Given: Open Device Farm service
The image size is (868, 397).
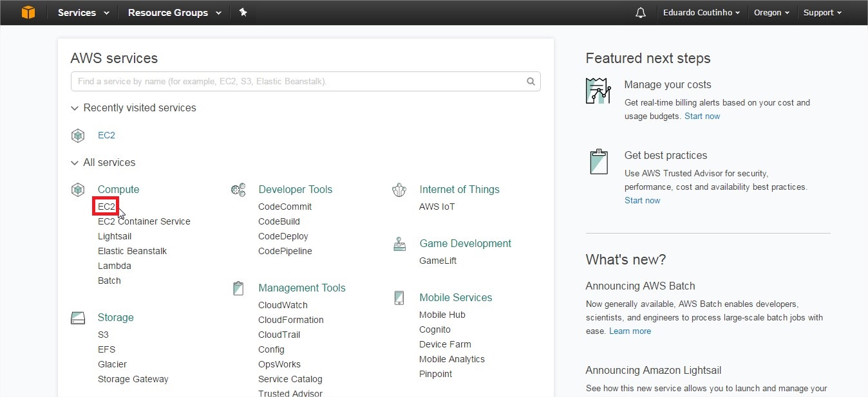Looking at the screenshot, I should coord(445,344).
